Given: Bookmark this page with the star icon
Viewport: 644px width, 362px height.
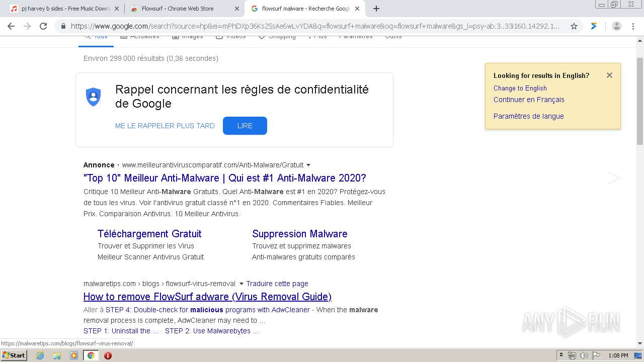Looking at the screenshot, I should (x=574, y=26).
